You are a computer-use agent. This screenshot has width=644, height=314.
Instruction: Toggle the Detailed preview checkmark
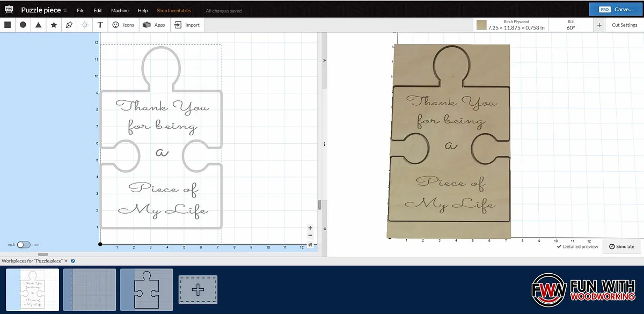(559, 247)
